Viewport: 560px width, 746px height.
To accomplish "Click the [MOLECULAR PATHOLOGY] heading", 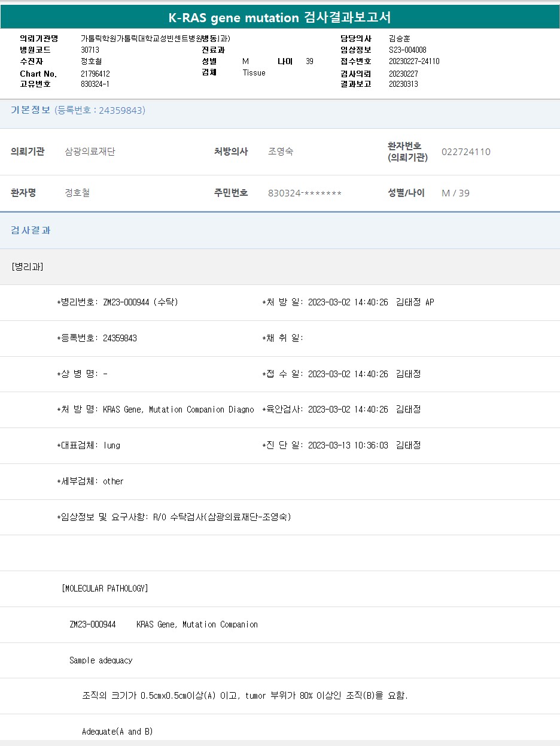I will tap(105, 589).
